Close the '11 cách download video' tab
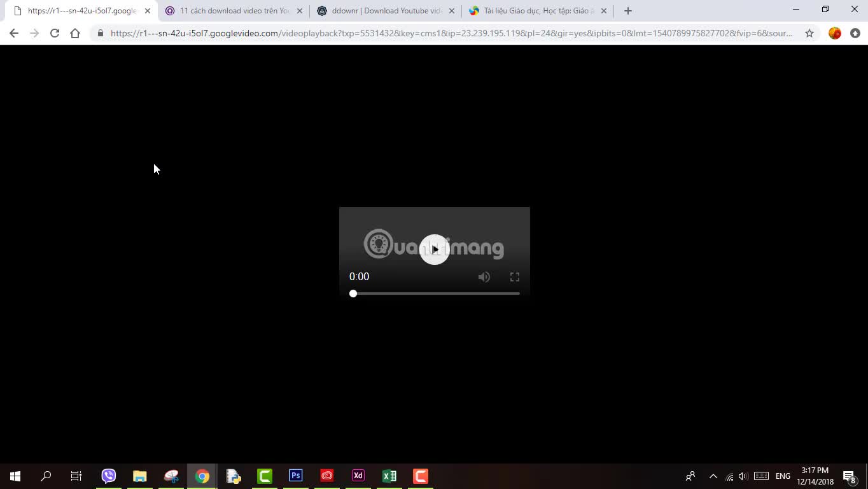The height and width of the screenshot is (489, 868). [300, 11]
